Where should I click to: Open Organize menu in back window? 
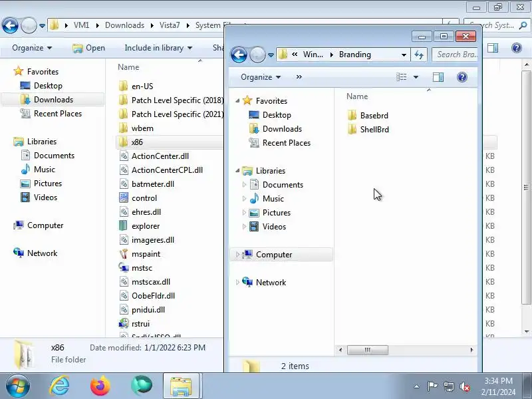(32, 48)
